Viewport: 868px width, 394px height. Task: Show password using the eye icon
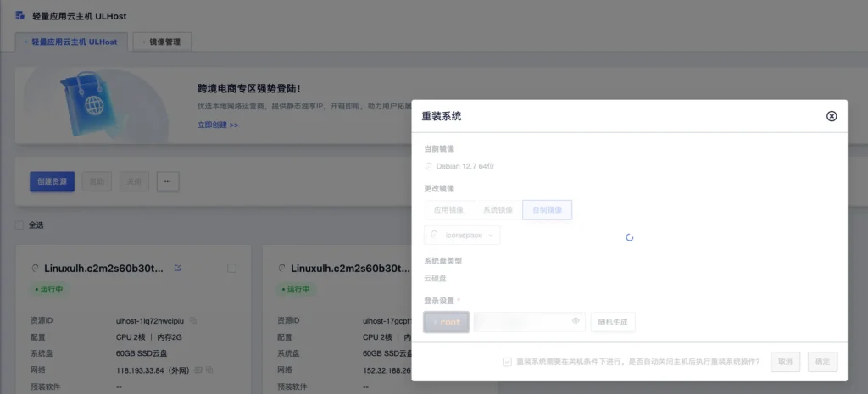pyautogui.click(x=576, y=321)
